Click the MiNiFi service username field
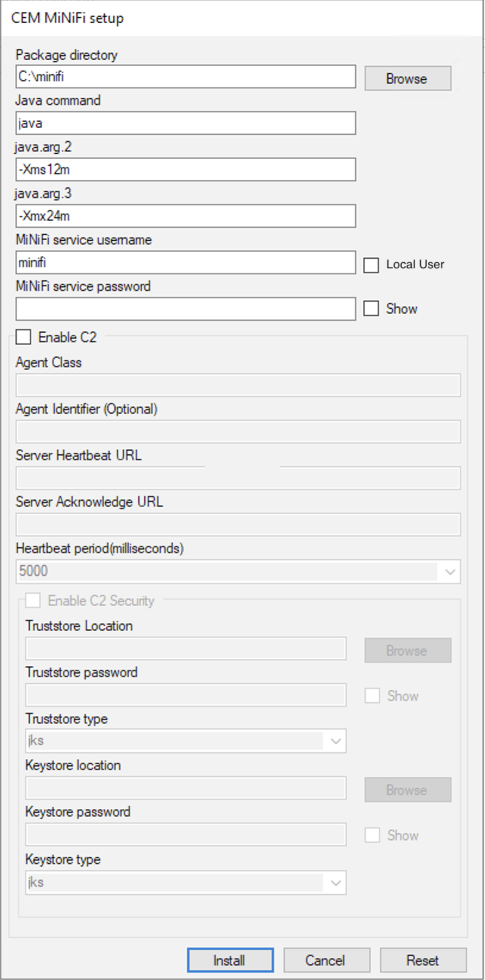The height and width of the screenshot is (980, 485). (185, 263)
